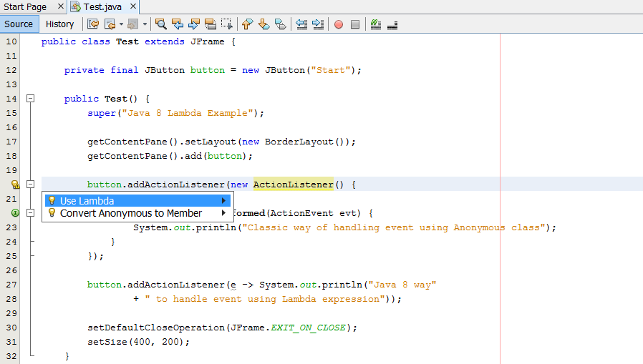Click the "Start" string on line 12

coord(331,70)
